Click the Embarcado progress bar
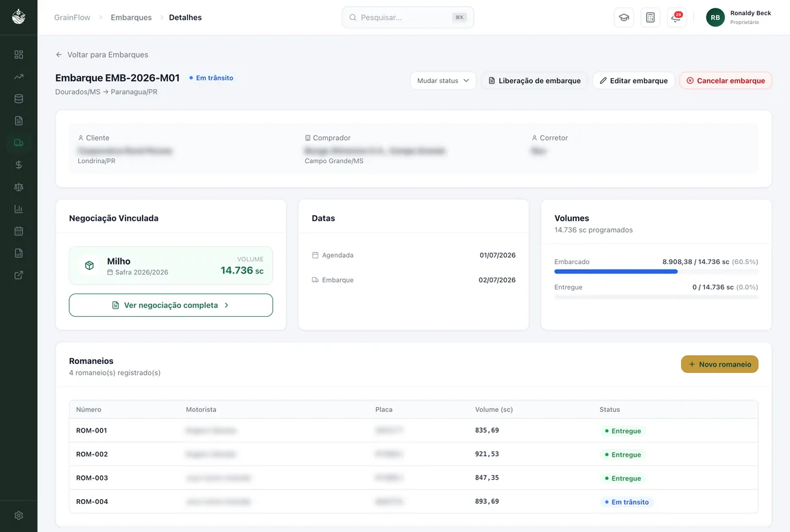This screenshot has height=532, width=790. pos(656,271)
